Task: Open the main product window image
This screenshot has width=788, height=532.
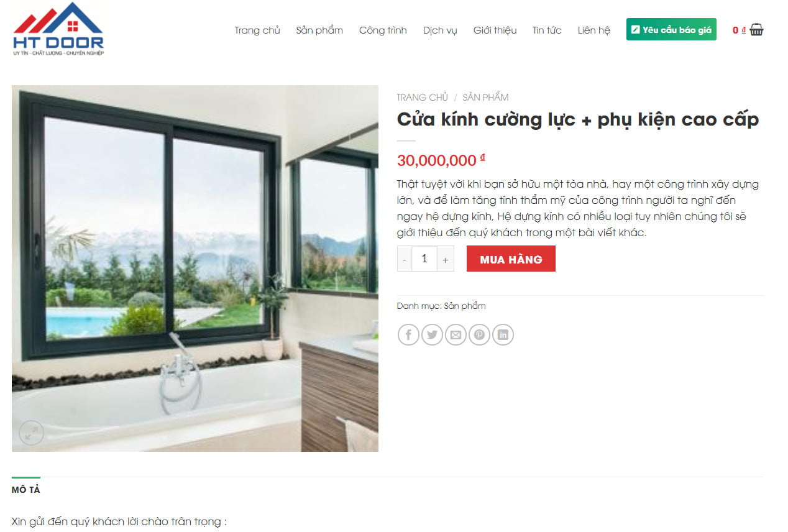Action: coord(195,268)
